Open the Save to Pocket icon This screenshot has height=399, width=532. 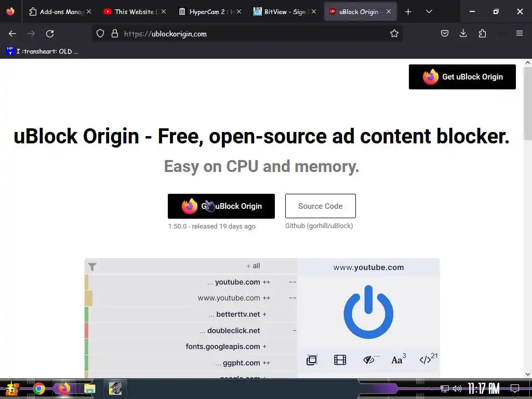[x=445, y=33]
